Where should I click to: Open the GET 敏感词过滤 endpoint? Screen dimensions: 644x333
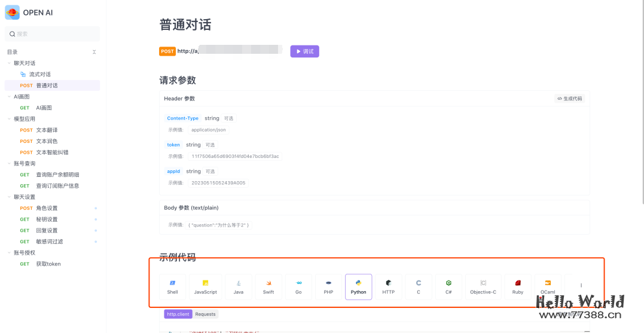[52, 242]
